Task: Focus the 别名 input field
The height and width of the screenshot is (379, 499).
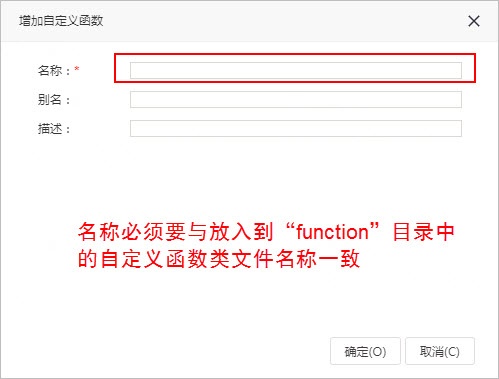Action: 296,99
